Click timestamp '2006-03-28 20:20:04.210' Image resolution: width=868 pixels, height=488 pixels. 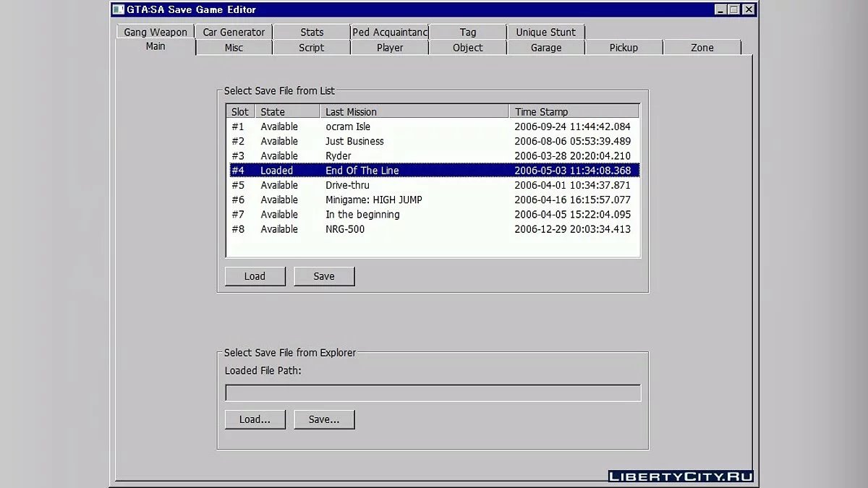click(x=572, y=155)
